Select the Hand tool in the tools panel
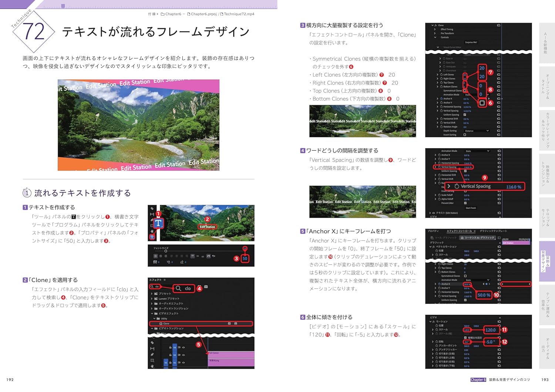Screen dimensions: 555x392 pyautogui.click(x=152, y=231)
